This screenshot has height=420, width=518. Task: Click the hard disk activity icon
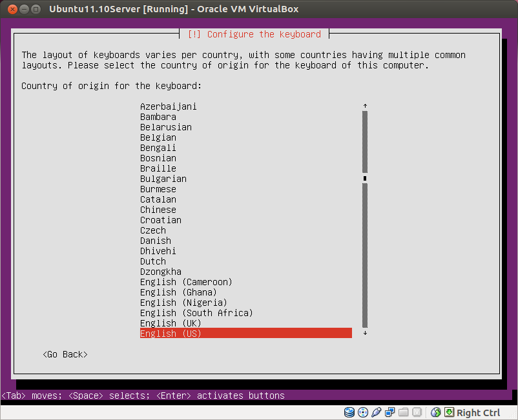[349, 412]
